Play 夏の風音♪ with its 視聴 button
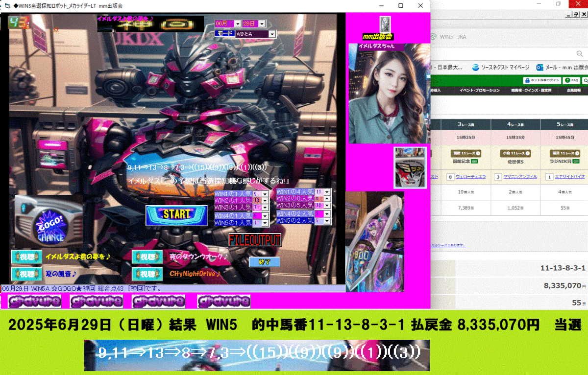 [x=26, y=274]
